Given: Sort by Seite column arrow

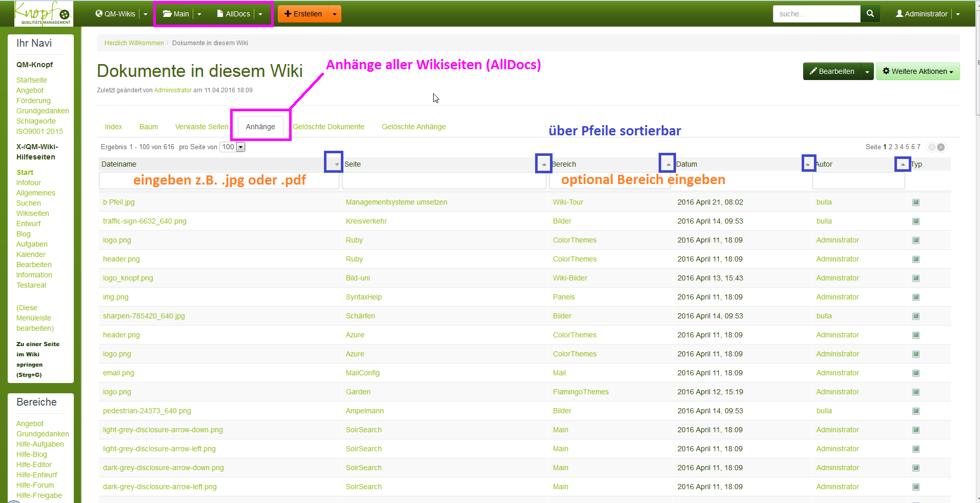Looking at the screenshot, I should (544, 164).
